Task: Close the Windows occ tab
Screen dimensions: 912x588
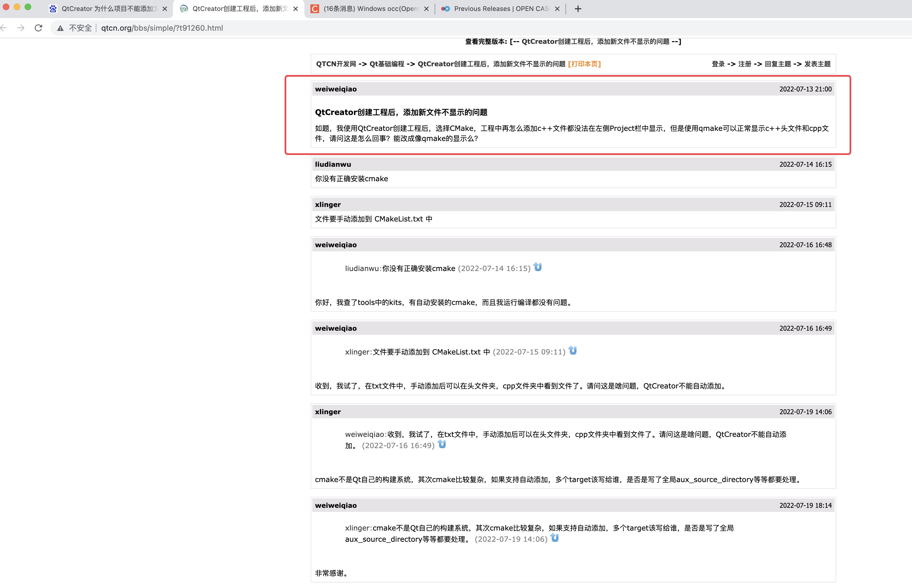Action: [x=426, y=9]
